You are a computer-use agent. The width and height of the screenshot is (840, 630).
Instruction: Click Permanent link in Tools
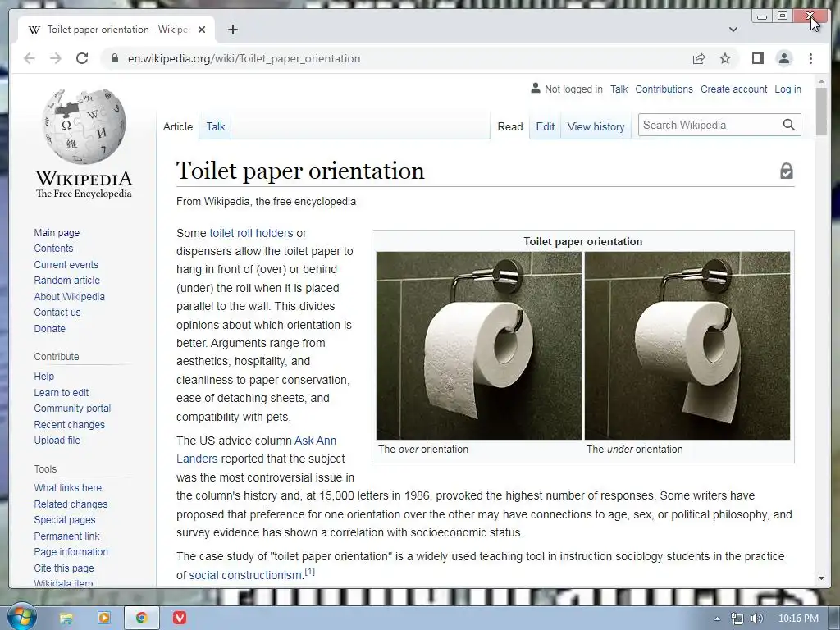click(66, 536)
